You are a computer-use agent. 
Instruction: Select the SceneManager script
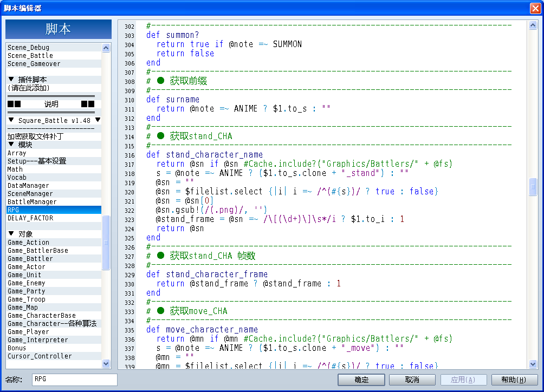coord(54,194)
